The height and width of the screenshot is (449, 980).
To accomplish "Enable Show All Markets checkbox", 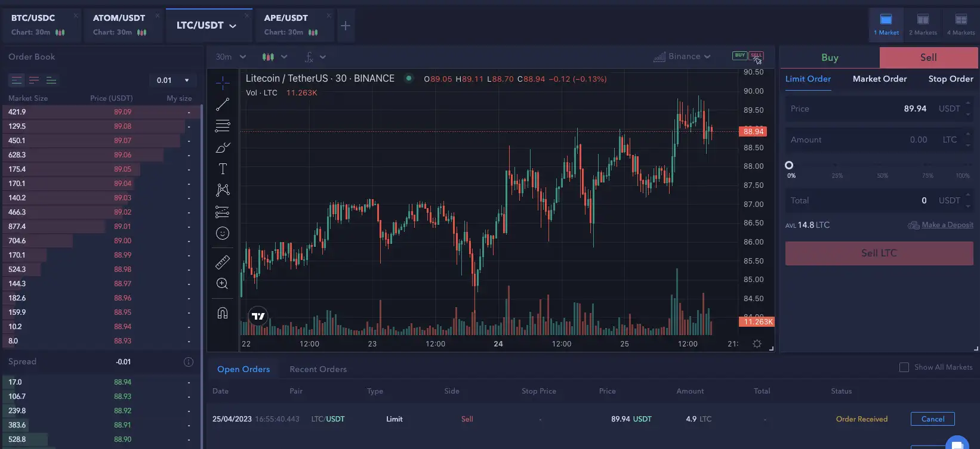I will click(x=904, y=367).
